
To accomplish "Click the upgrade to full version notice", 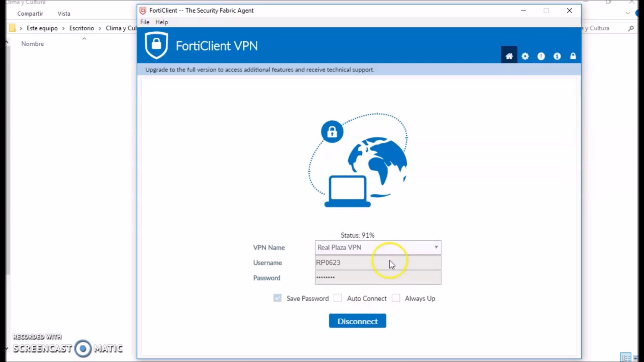I will pyautogui.click(x=260, y=70).
